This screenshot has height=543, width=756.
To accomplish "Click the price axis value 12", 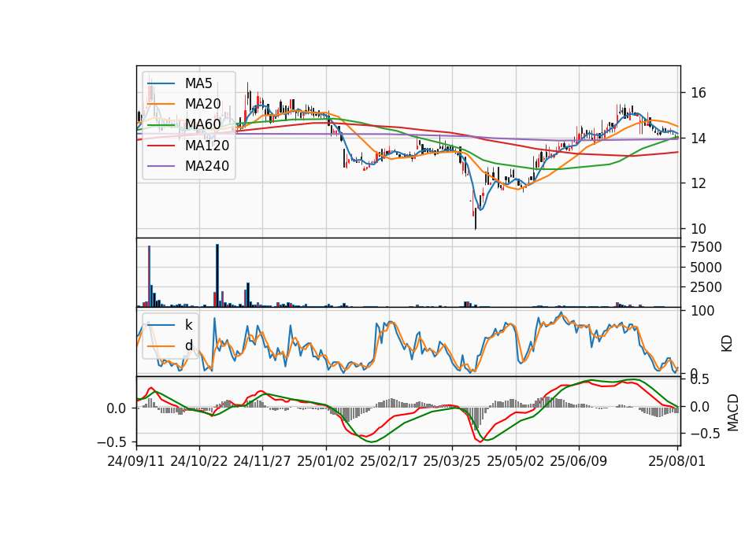I will 699,183.
